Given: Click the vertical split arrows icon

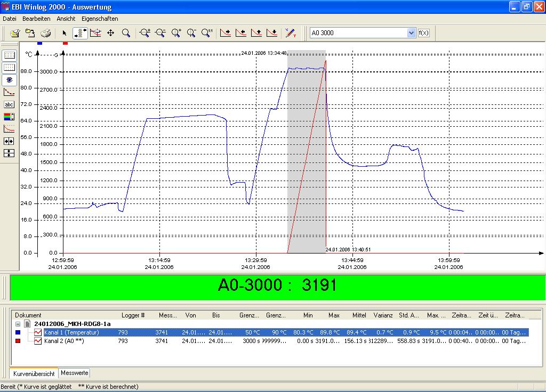Looking at the screenshot, I should click(9, 153).
